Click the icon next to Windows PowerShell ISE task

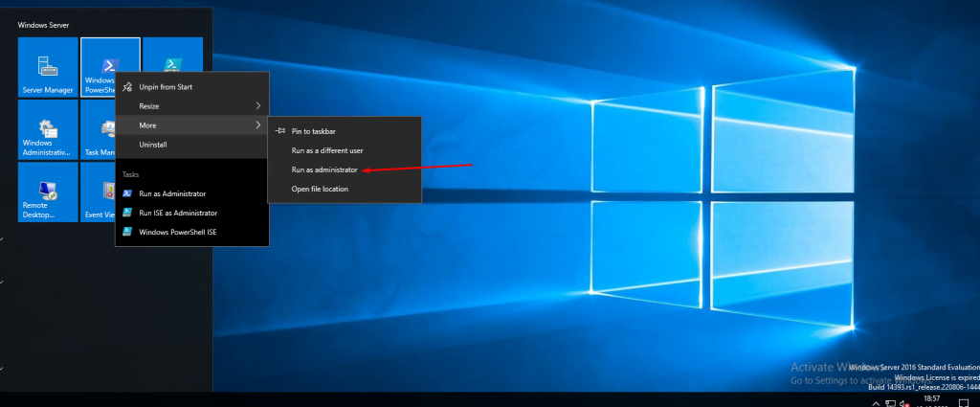127,232
